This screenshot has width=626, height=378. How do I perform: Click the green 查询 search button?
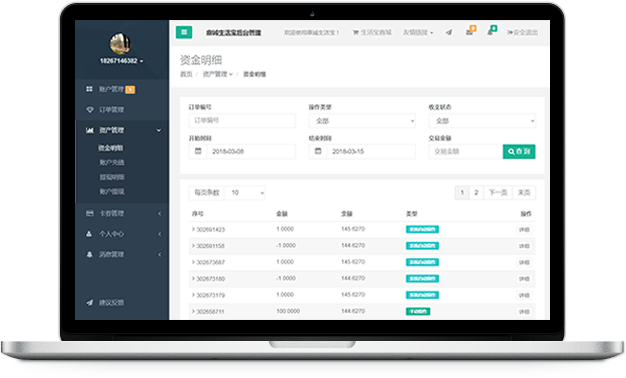click(519, 151)
